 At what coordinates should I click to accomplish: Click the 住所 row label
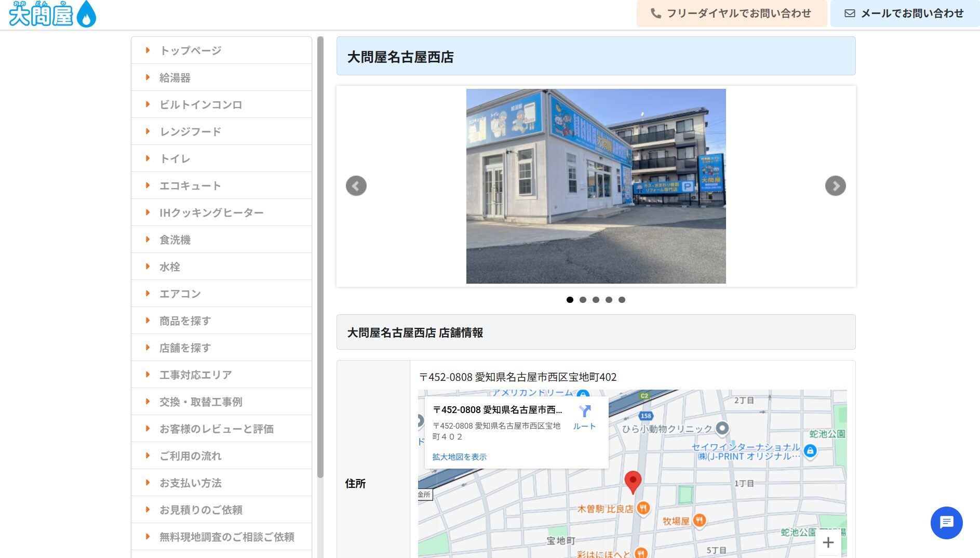[355, 484]
